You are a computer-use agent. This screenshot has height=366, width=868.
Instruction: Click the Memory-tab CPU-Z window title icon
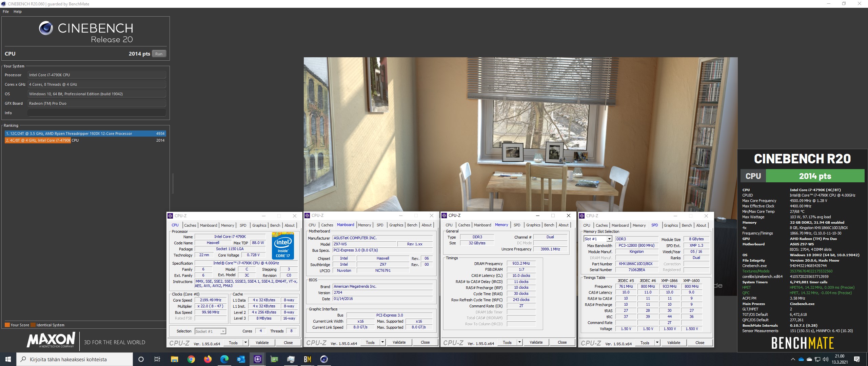tap(444, 216)
